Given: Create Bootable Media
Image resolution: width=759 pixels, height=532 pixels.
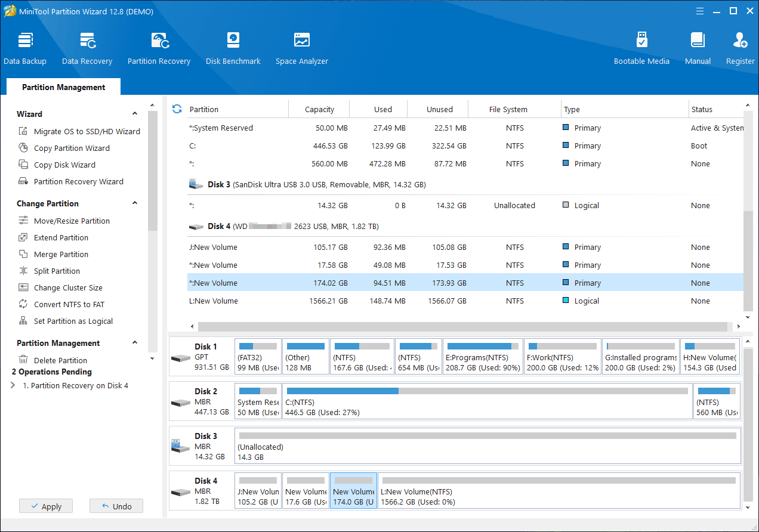Looking at the screenshot, I should (x=641, y=49).
